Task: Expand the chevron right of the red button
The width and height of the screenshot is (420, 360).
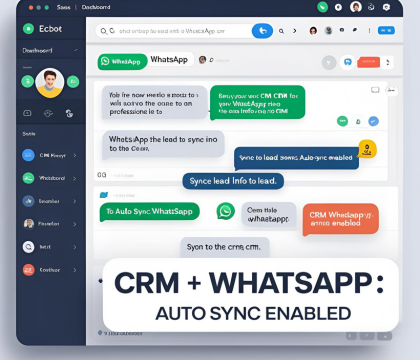Action: click(387, 62)
